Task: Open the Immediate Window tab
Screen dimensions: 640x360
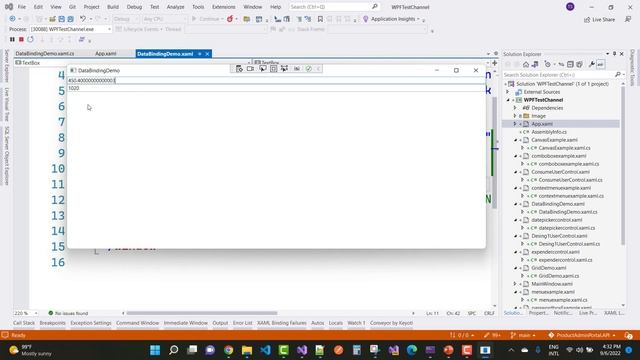Action: click(186, 323)
